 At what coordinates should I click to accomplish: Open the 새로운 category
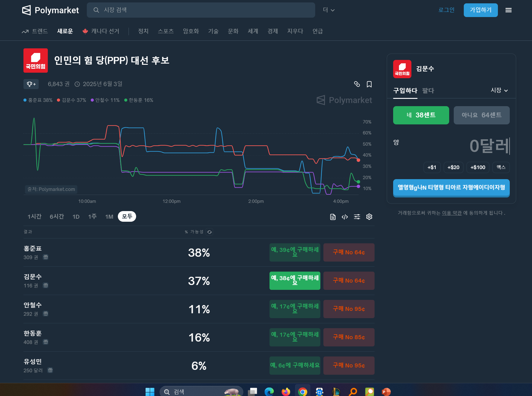click(65, 31)
